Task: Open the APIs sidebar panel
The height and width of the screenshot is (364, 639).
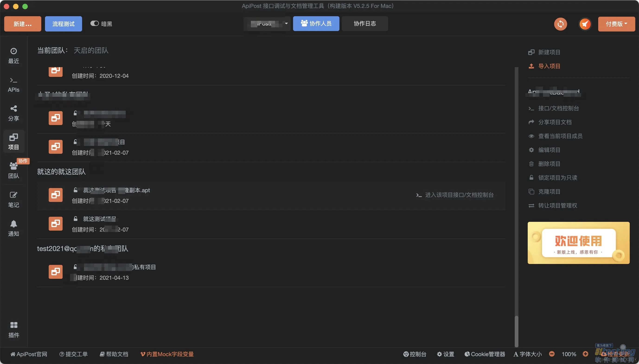Action: 13,85
